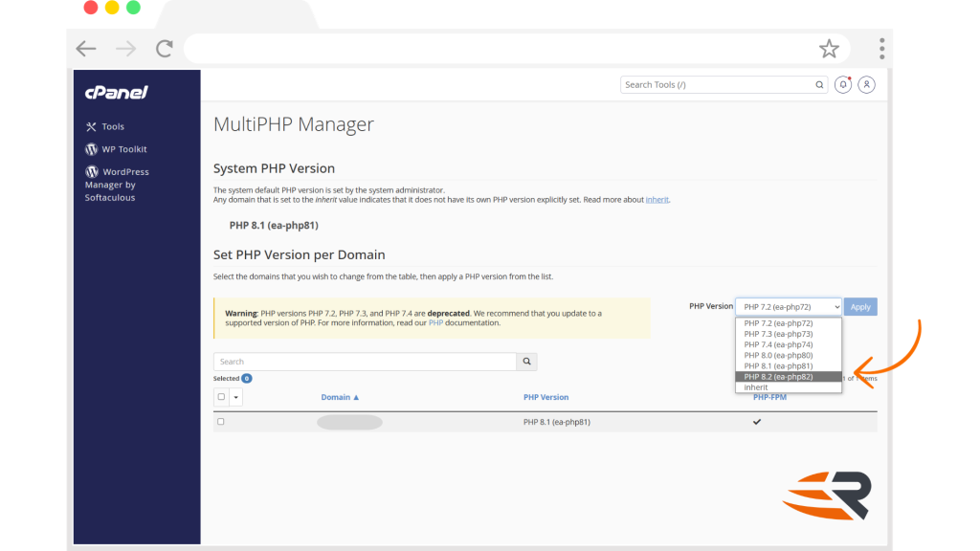
Task: Open the user account icon
Action: point(866,84)
